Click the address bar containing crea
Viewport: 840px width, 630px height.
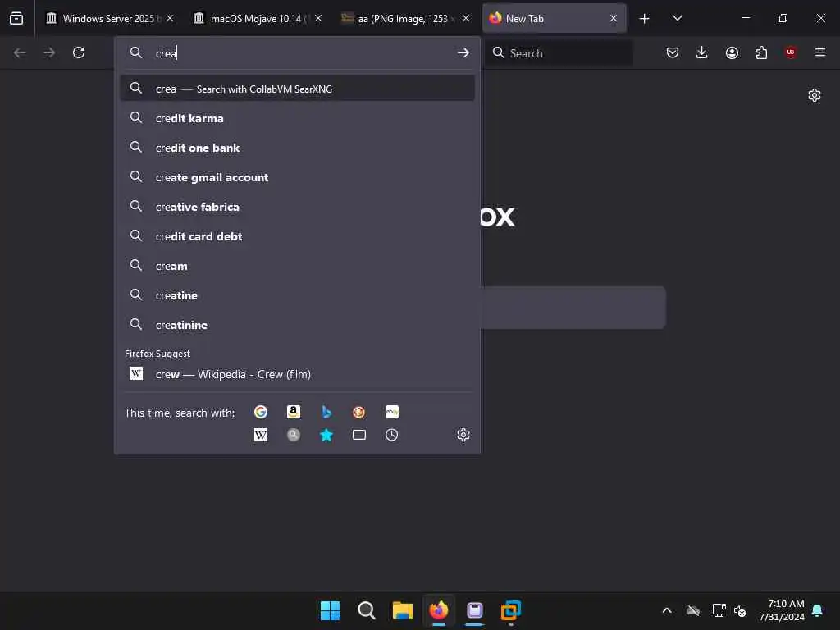298,53
